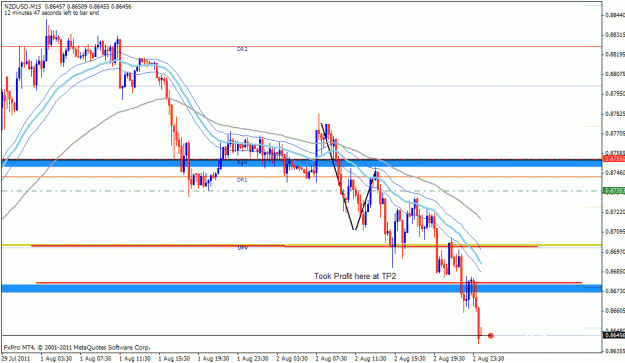The image size is (625, 363).
Task: Click the '2 Aug 23:30' time label
Action: coord(489,359)
